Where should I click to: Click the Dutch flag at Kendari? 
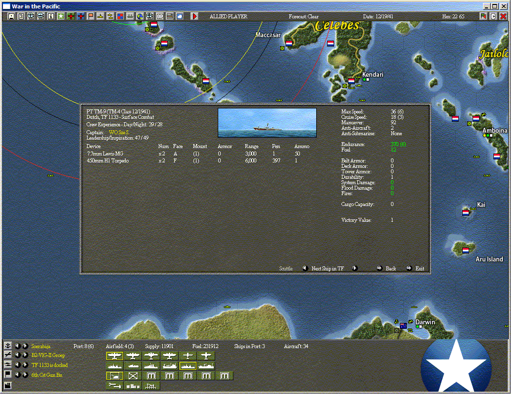pos(351,81)
